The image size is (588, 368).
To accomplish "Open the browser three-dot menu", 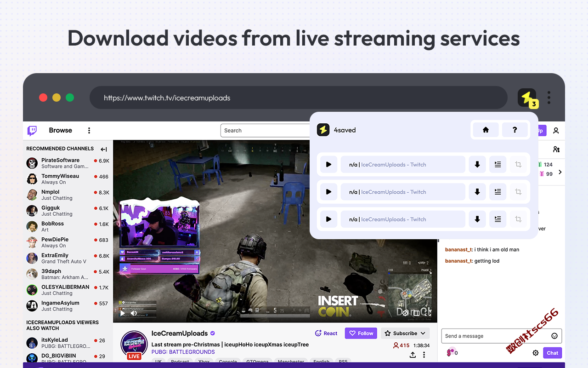I will click(548, 98).
